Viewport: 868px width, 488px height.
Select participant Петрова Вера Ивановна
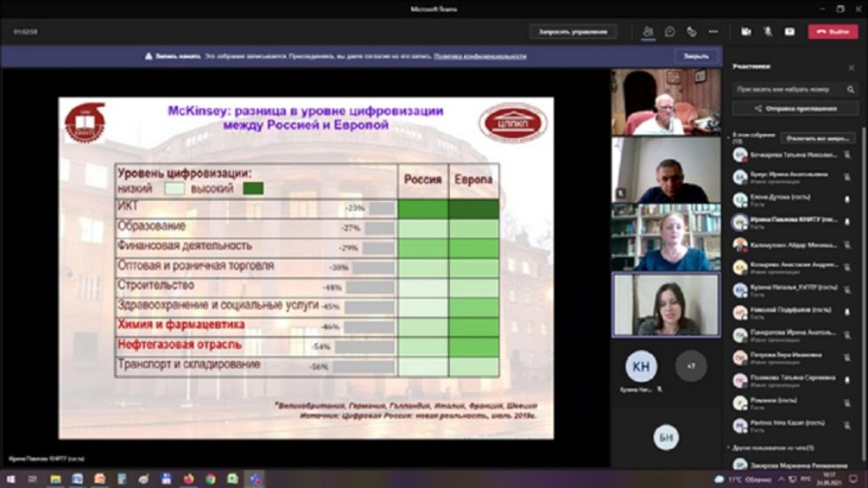[794, 358]
